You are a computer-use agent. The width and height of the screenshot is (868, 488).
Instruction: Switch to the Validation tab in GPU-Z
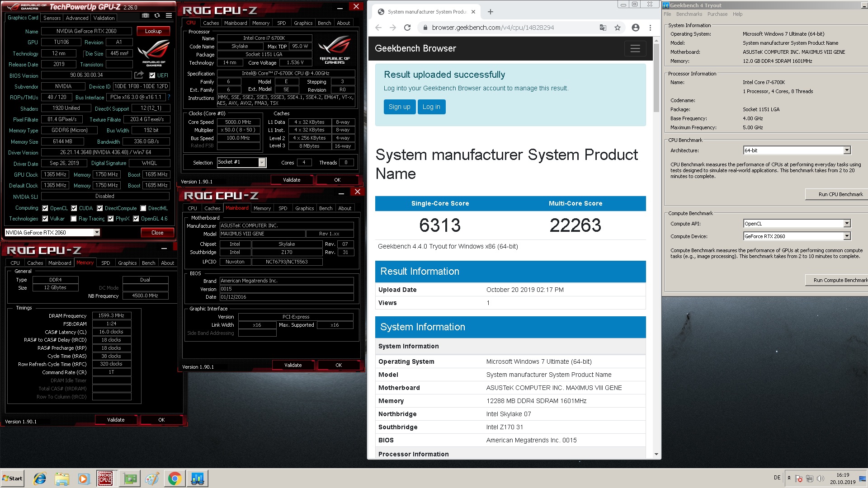click(x=104, y=18)
